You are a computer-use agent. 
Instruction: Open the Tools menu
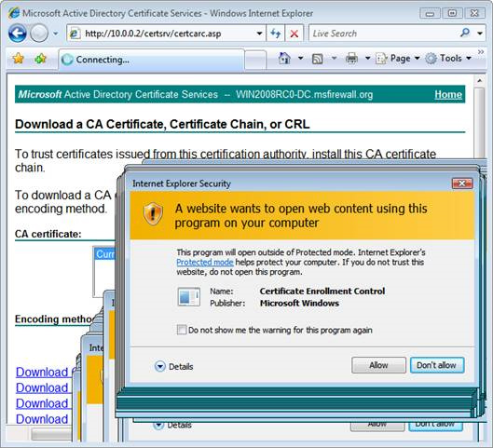click(448, 59)
